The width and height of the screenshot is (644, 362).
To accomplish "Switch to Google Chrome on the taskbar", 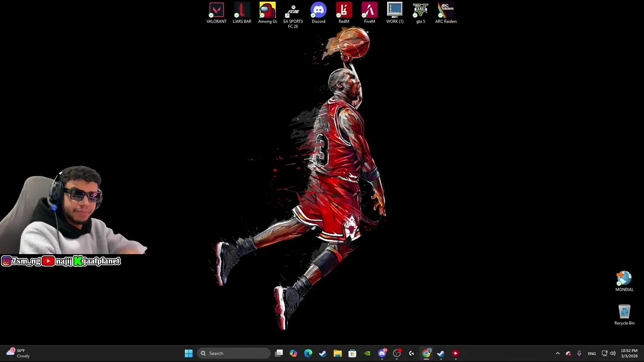I will coord(426,353).
